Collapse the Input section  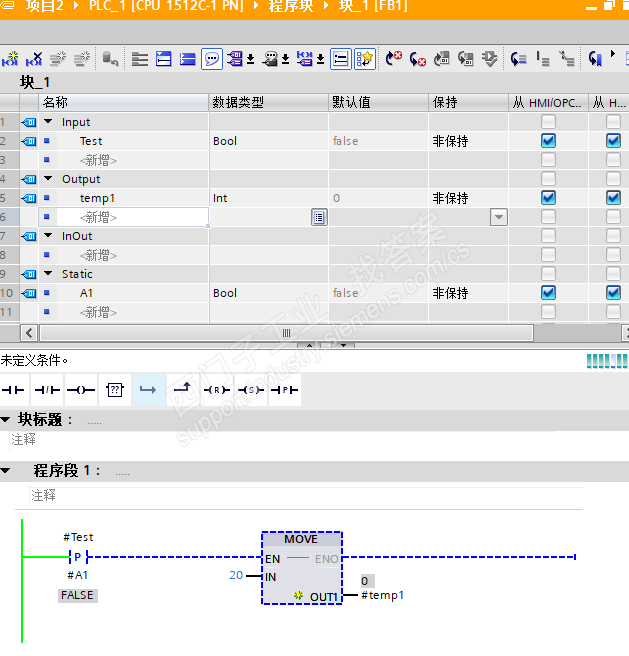[x=48, y=121]
